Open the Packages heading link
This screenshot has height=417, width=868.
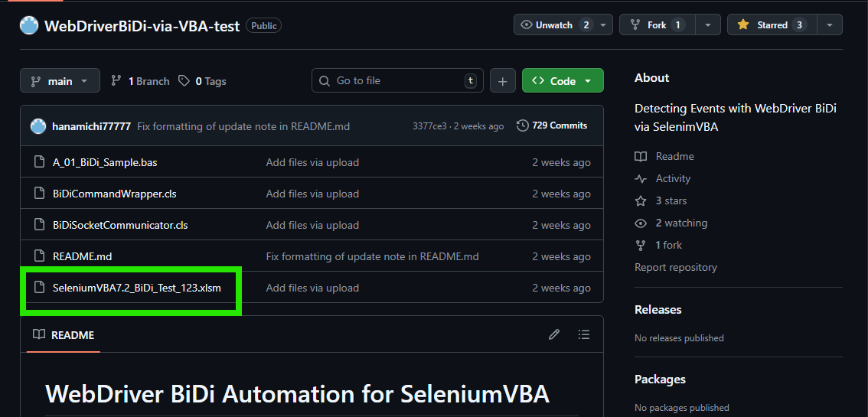click(660, 380)
